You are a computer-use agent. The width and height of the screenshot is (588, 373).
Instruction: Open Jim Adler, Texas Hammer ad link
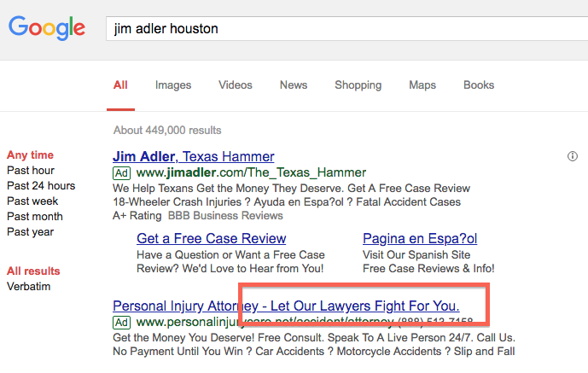[194, 157]
